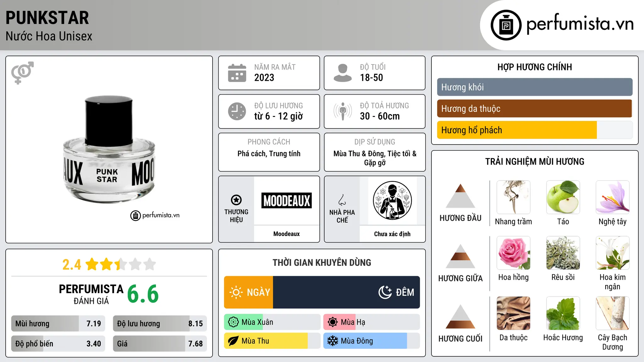Click the nose icon above Nhà pha chế

342,200
